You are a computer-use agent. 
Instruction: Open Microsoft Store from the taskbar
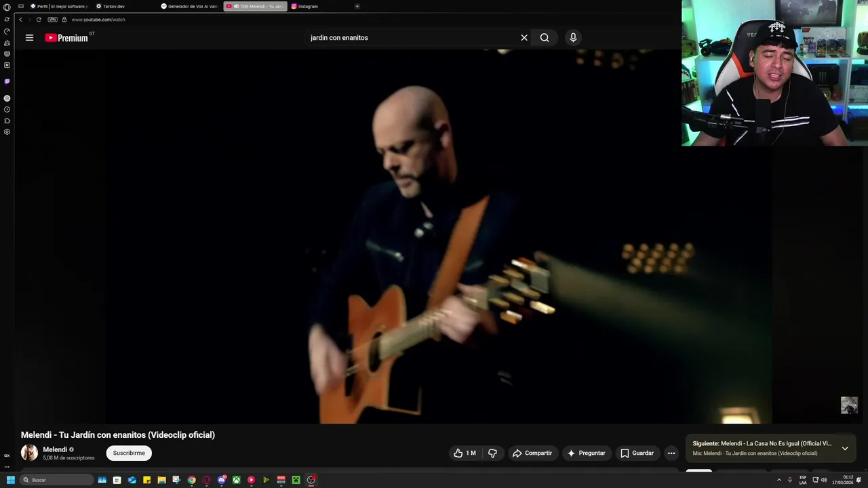tap(117, 480)
